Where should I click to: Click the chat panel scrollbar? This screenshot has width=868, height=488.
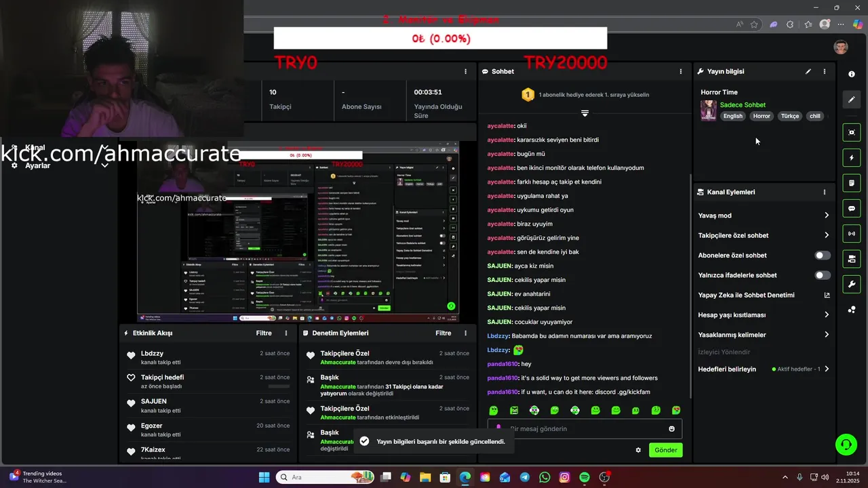(x=690, y=285)
